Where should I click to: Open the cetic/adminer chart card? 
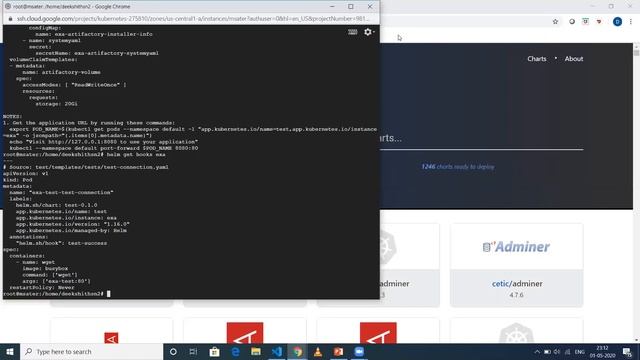(x=516, y=265)
